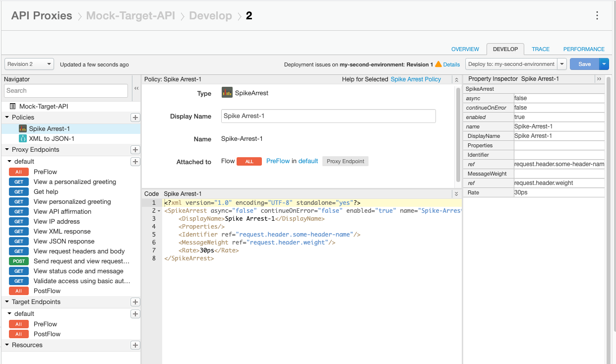Open the Spike Arrest Policy help link
Viewport: 616px width, 364px height.
tap(415, 79)
